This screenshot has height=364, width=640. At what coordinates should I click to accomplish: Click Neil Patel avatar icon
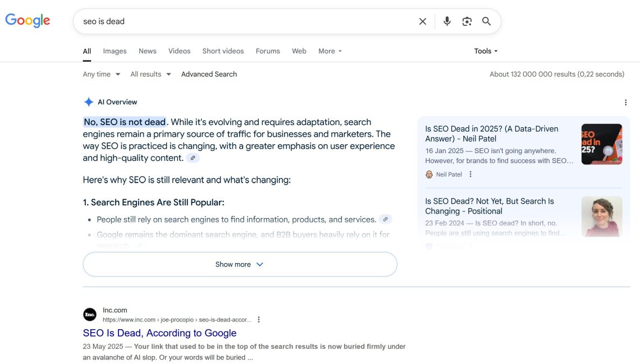click(x=429, y=174)
